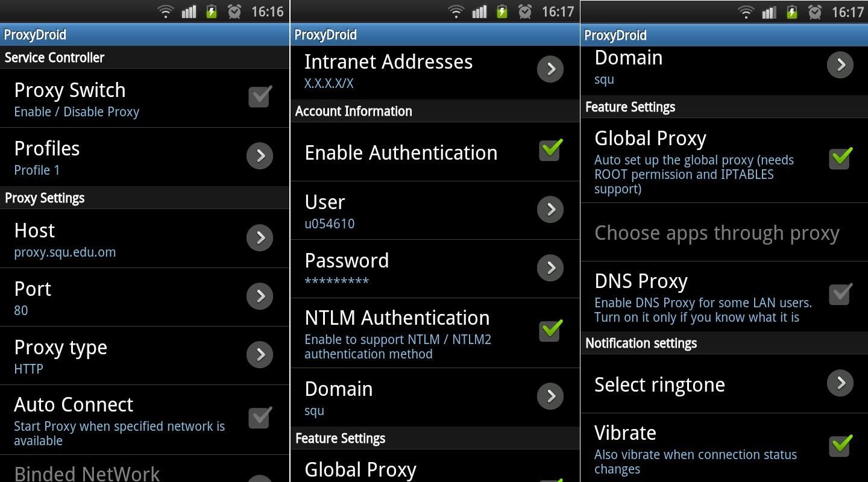Image resolution: width=868 pixels, height=482 pixels.
Task: Enable DNS Proxy for LAN users
Action: (x=840, y=293)
